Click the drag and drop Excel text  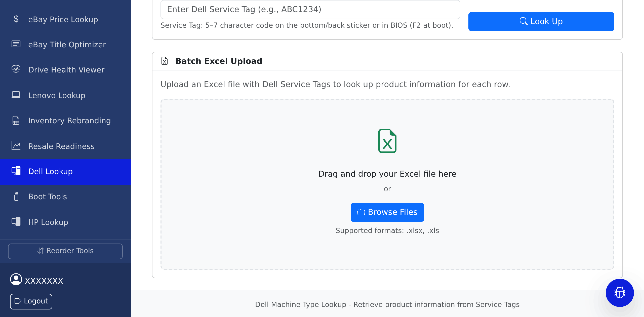387,174
